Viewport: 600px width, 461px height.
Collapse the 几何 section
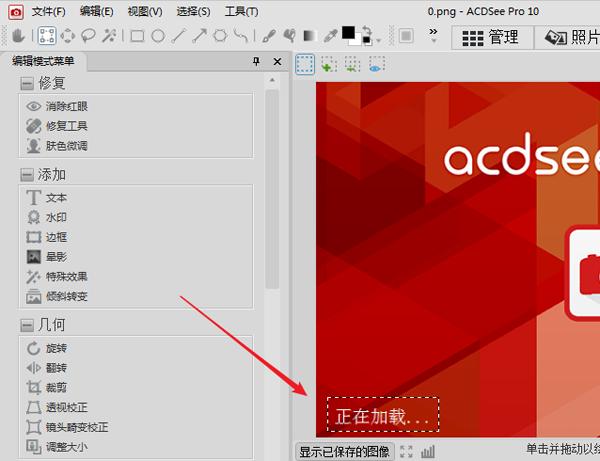(x=27, y=326)
